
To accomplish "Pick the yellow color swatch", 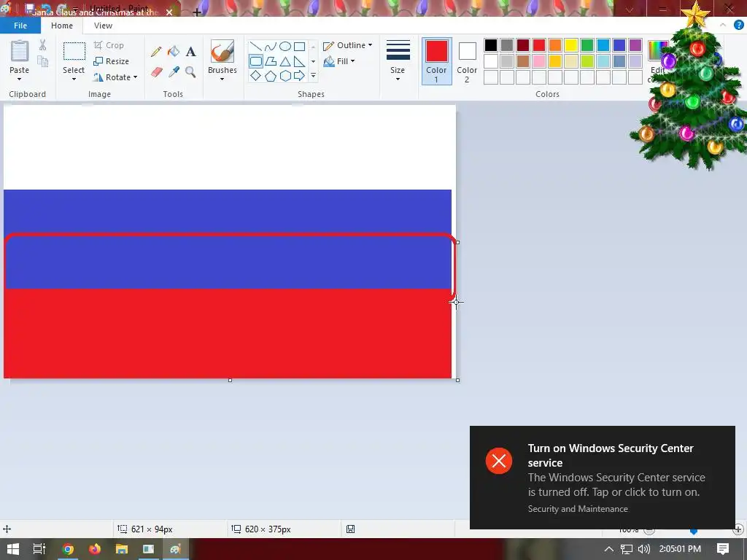I will pyautogui.click(x=570, y=45).
